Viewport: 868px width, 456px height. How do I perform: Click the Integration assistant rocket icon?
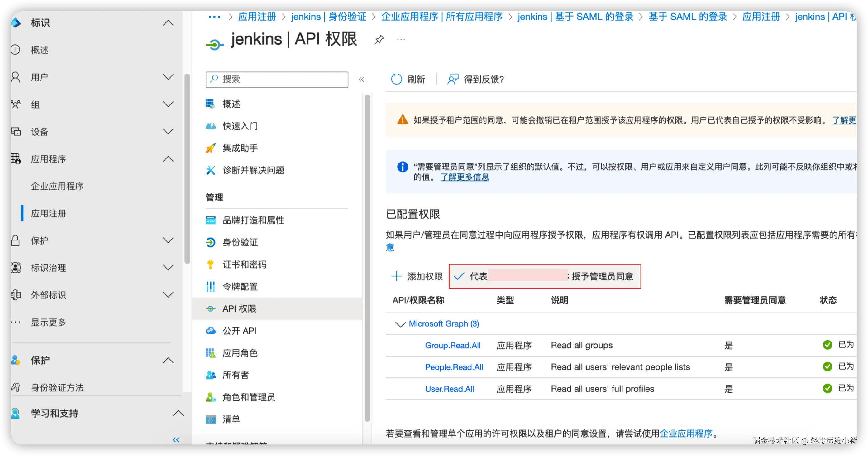coord(211,148)
